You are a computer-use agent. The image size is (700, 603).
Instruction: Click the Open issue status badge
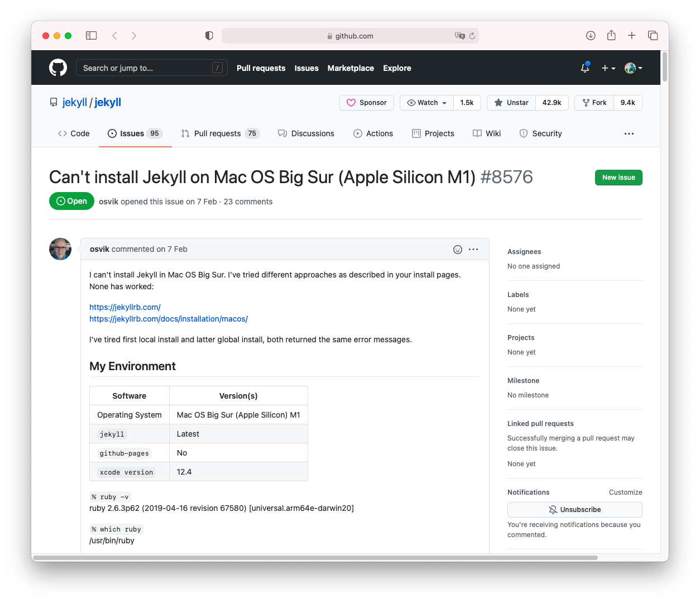tap(71, 201)
